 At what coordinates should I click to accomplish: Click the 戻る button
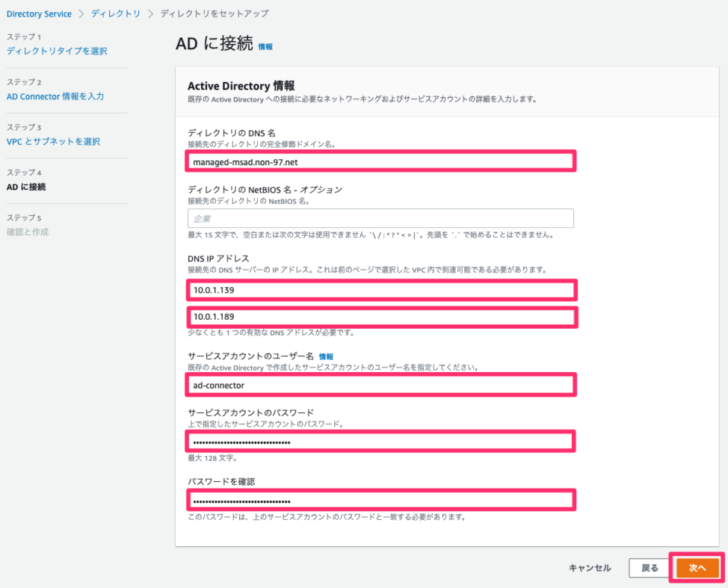pyautogui.click(x=648, y=568)
